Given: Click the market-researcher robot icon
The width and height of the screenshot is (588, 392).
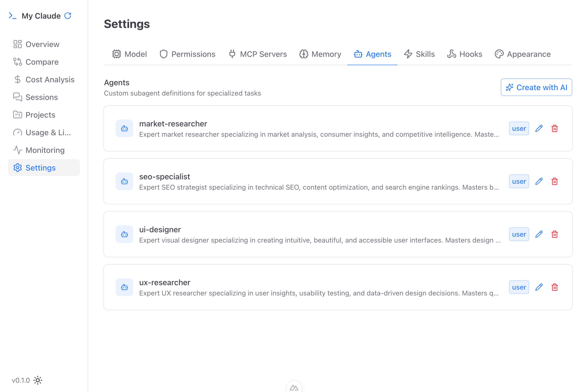Looking at the screenshot, I should tap(124, 128).
